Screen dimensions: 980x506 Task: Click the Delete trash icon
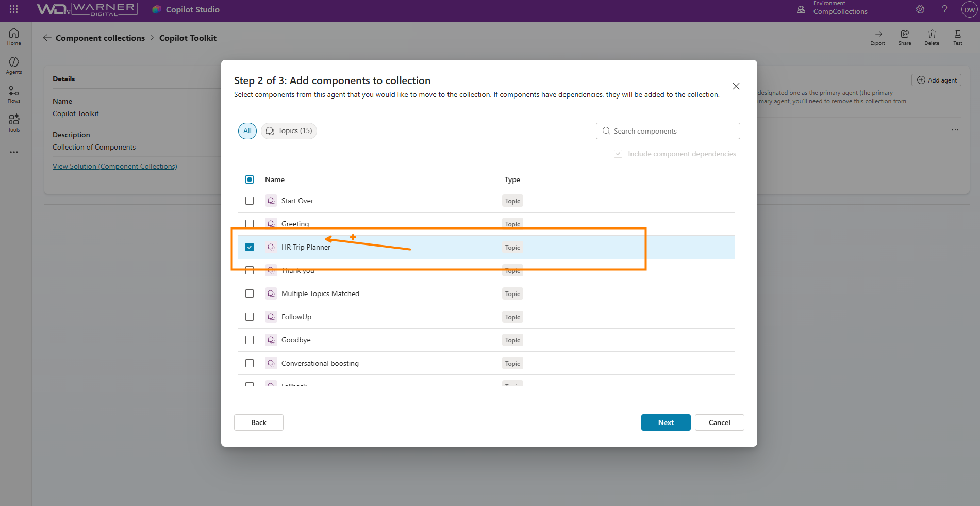coord(932,37)
